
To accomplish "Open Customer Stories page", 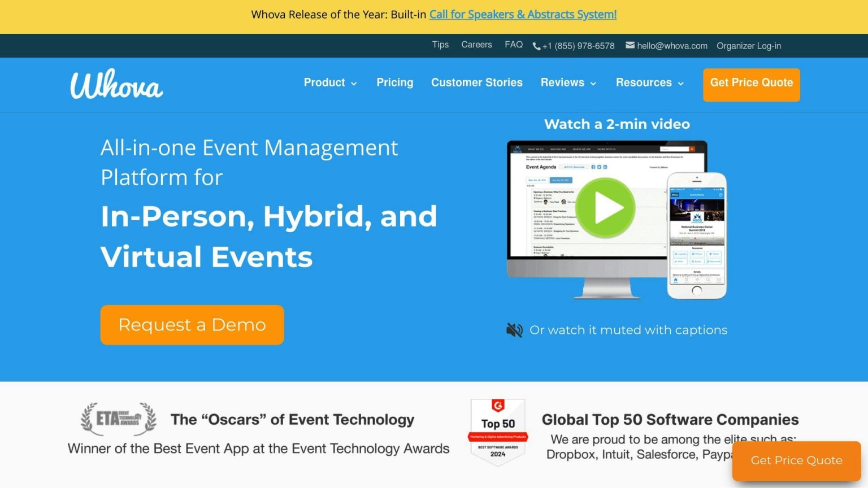I will pyautogui.click(x=477, y=82).
